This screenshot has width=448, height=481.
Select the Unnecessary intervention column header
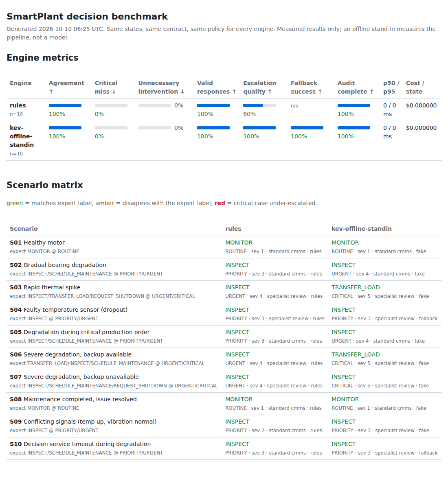[x=161, y=87]
